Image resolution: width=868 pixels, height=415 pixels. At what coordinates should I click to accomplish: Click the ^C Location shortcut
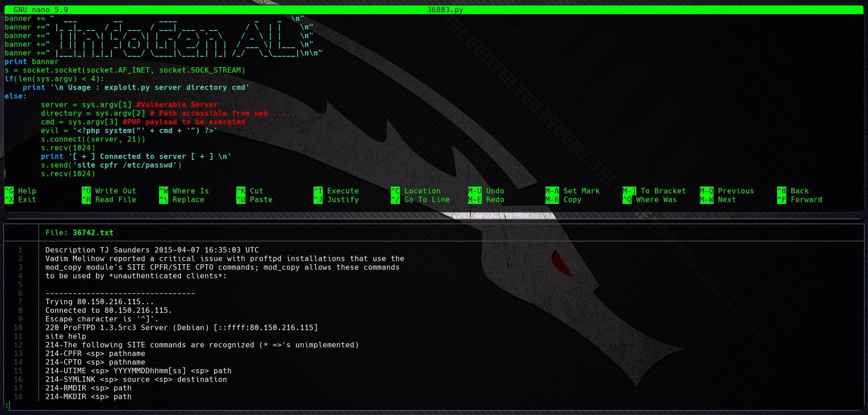(x=416, y=191)
